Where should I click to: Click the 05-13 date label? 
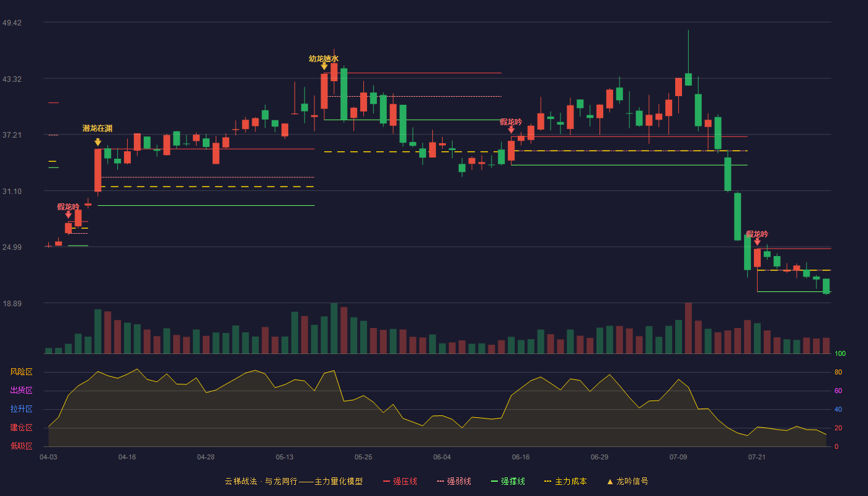point(285,457)
